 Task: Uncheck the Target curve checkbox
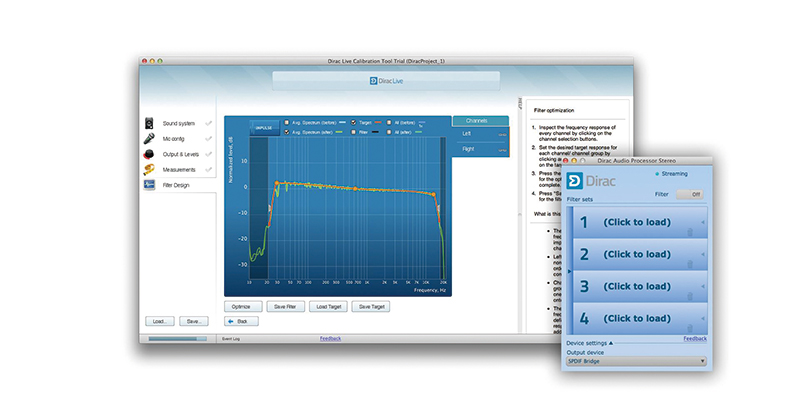[x=353, y=121]
